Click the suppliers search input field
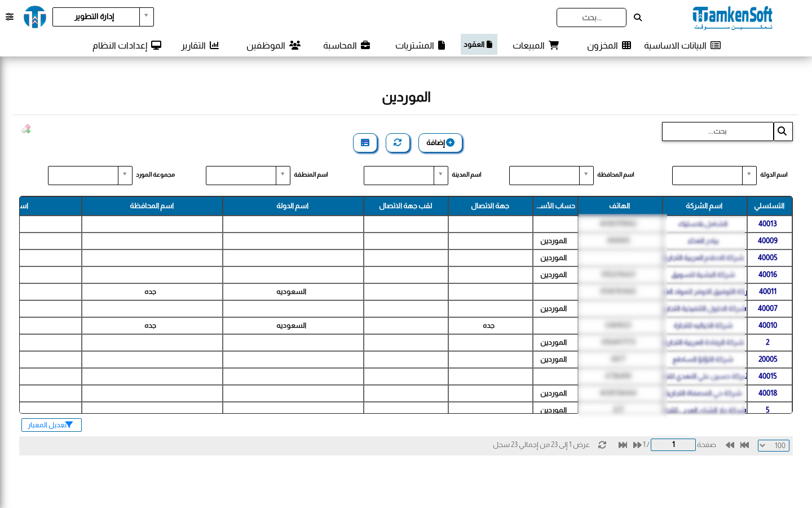Image resolution: width=812 pixels, height=508 pixels. point(717,132)
